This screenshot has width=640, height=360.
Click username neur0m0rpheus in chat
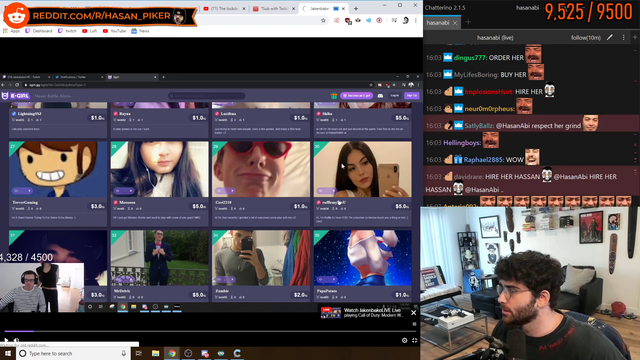click(489, 109)
